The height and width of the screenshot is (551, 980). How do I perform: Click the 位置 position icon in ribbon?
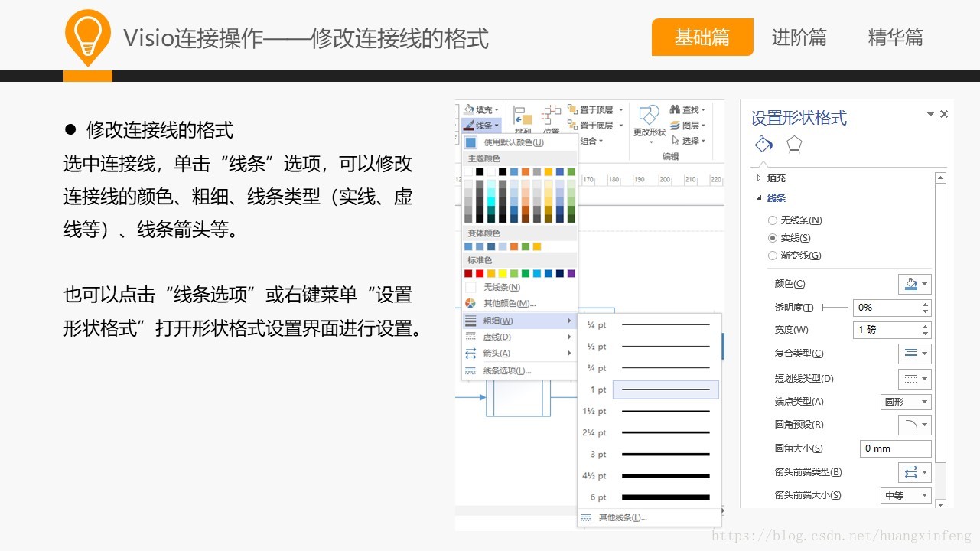tap(551, 116)
